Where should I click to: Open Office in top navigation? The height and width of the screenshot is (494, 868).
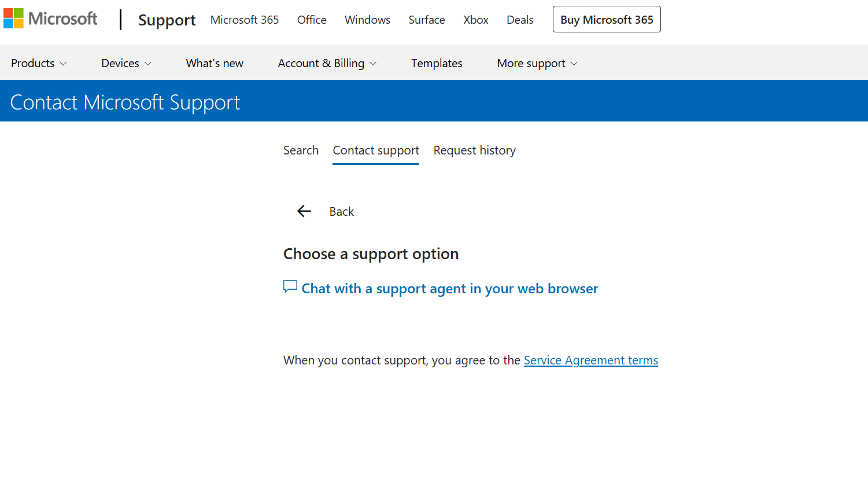(x=312, y=20)
